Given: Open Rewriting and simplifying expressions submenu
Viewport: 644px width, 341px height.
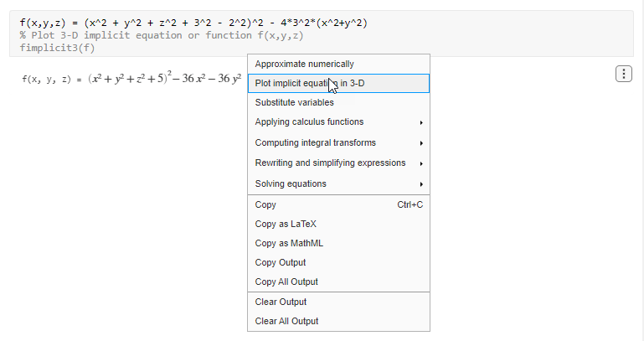Looking at the screenshot, I should [330, 163].
